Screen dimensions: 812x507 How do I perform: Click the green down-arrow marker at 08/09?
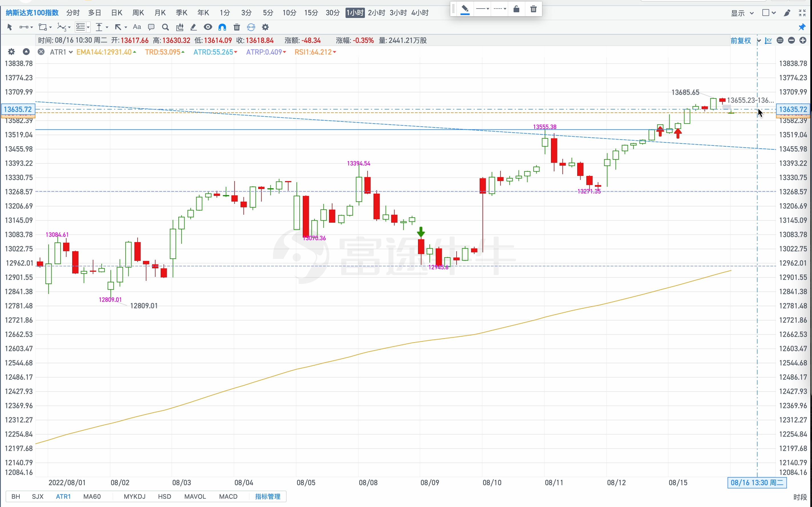tap(421, 232)
